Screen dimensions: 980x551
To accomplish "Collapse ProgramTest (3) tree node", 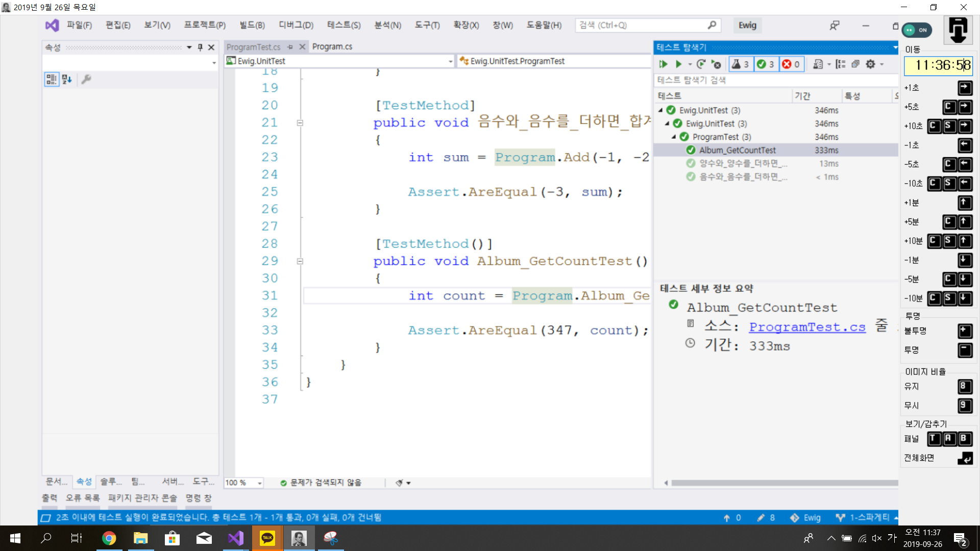I will [x=674, y=137].
